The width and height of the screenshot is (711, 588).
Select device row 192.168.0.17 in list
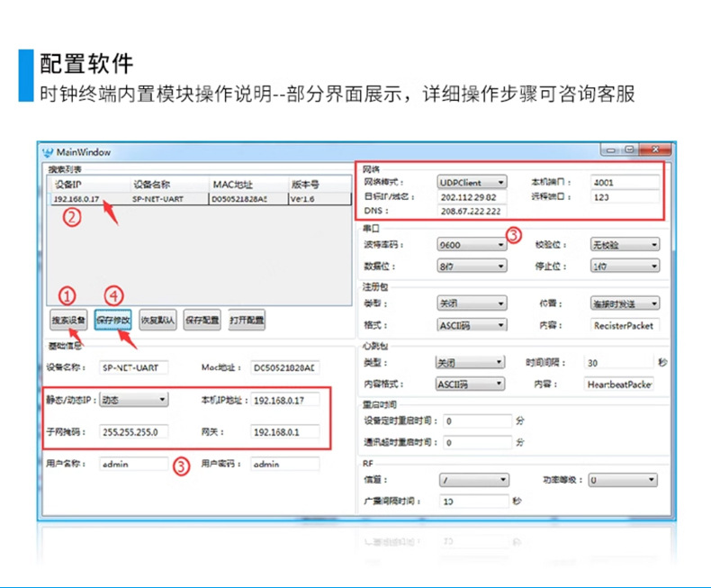pyautogui.click(x=200, y=199)
